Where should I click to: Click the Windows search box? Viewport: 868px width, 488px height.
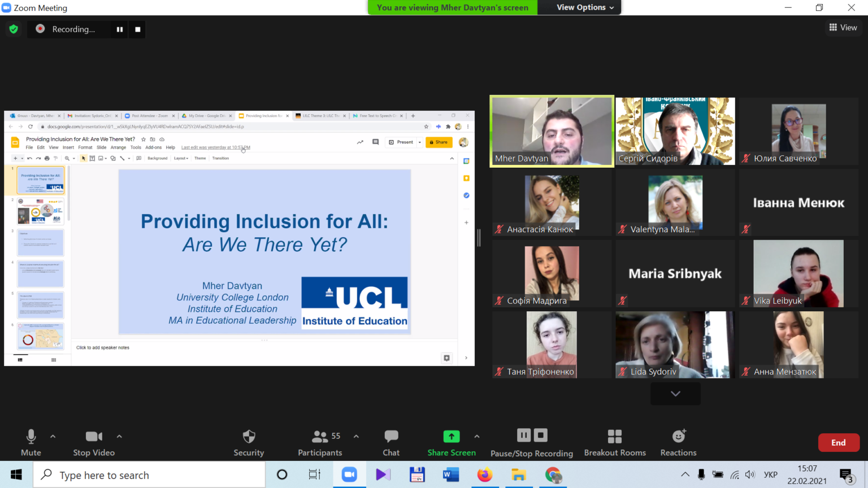149,475
